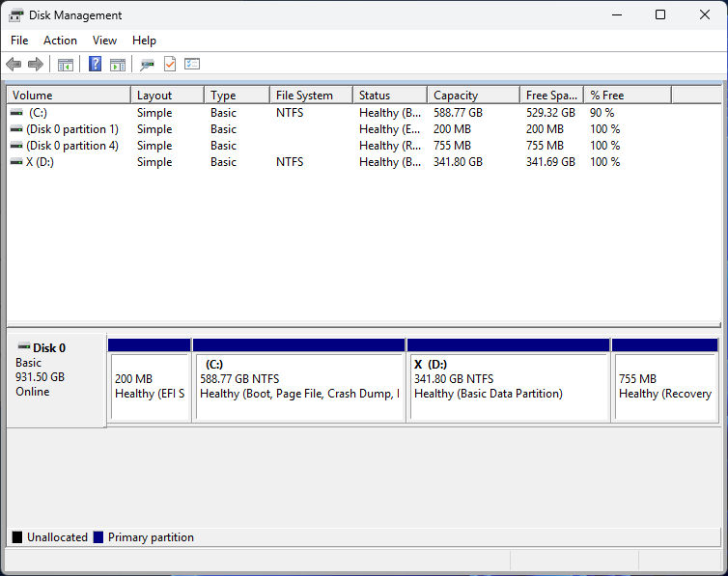Open the Help menu
Image resolution: width=728 pixels, height=576 pixels.
point(144,41)
